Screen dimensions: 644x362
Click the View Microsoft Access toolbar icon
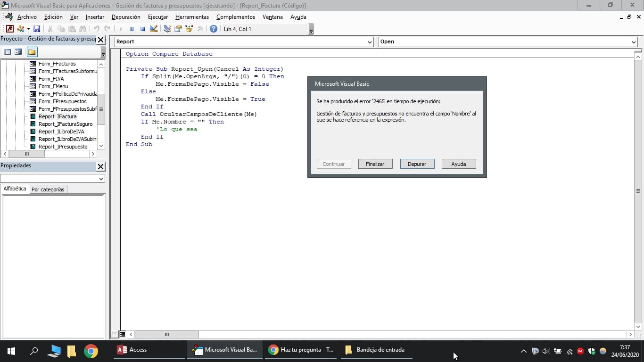pos(9,29)
